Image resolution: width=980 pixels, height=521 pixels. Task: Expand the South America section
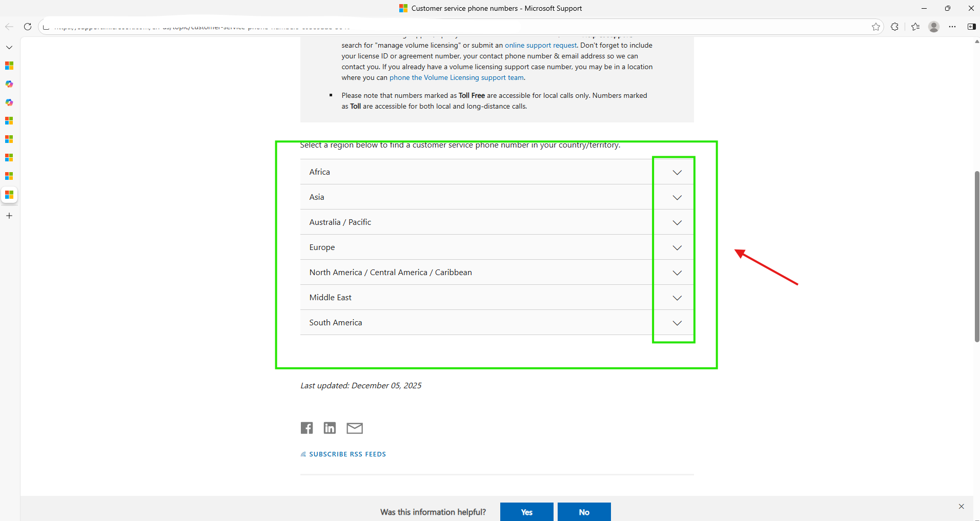point(497,322)
